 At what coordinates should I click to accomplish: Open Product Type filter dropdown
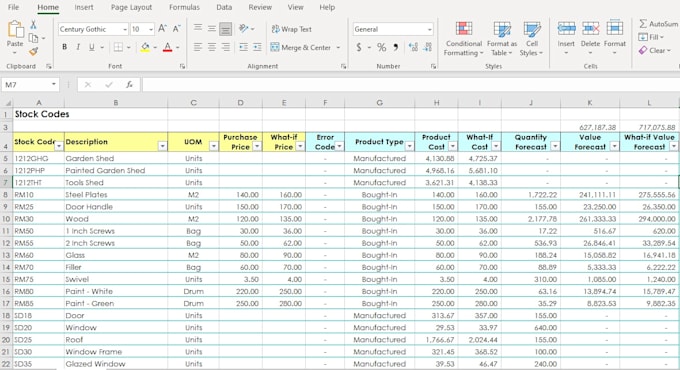point(409,147)
